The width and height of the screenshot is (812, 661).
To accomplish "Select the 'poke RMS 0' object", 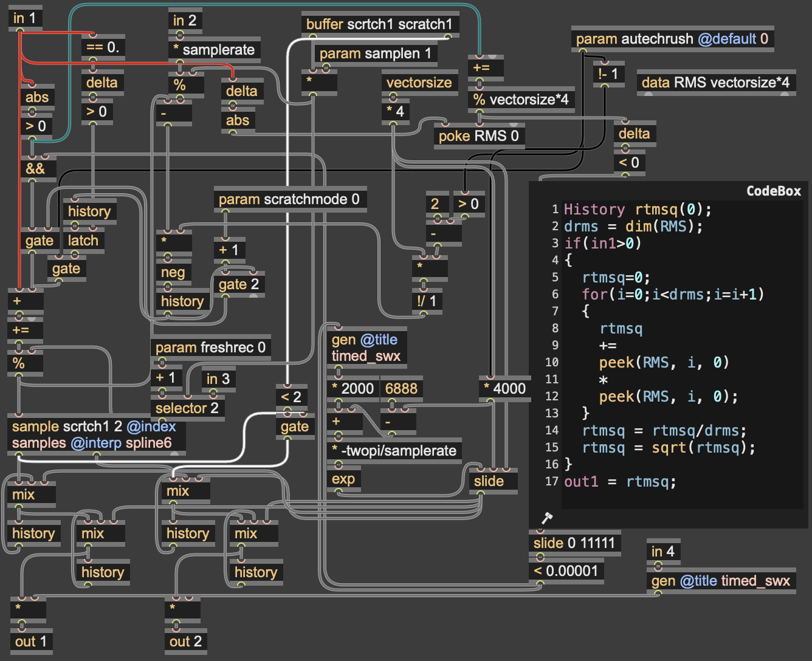I will click(479, 136).
